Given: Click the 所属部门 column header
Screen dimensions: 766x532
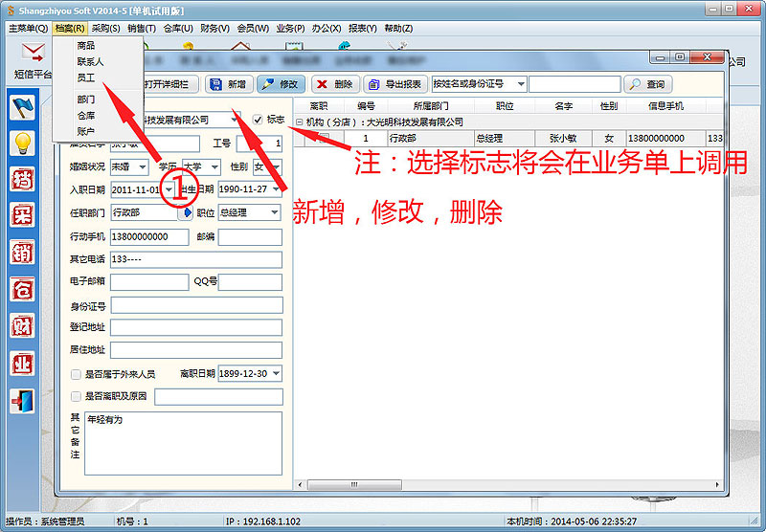Looking at the screenshot, I should (x=430, y=106).
